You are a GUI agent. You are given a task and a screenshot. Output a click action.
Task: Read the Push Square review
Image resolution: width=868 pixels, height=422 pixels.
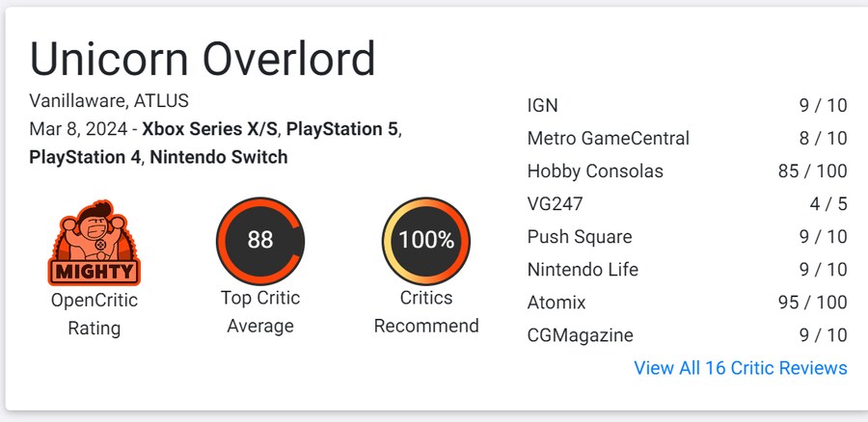pyautogui.click(x=582, y=237)
